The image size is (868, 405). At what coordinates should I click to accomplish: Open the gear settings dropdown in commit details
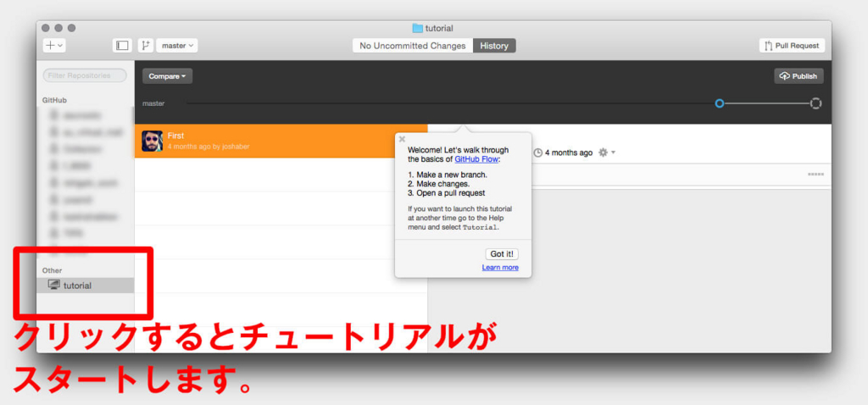pyautogui.click(x=607, y=153)
